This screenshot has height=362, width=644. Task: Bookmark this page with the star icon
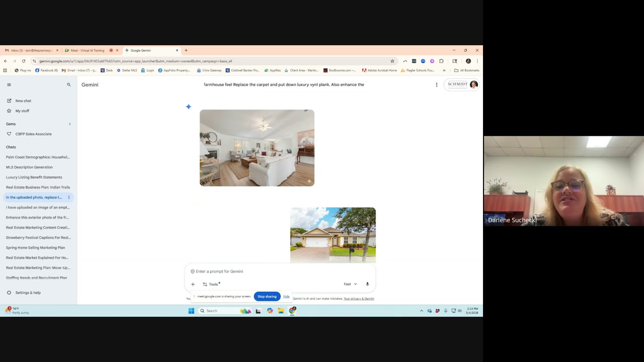(x=392, y=61)
